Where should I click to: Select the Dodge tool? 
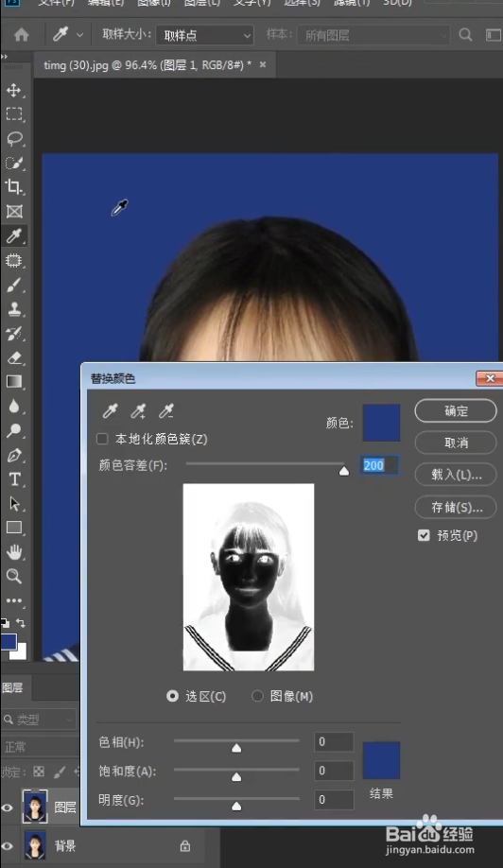point(14,430)
